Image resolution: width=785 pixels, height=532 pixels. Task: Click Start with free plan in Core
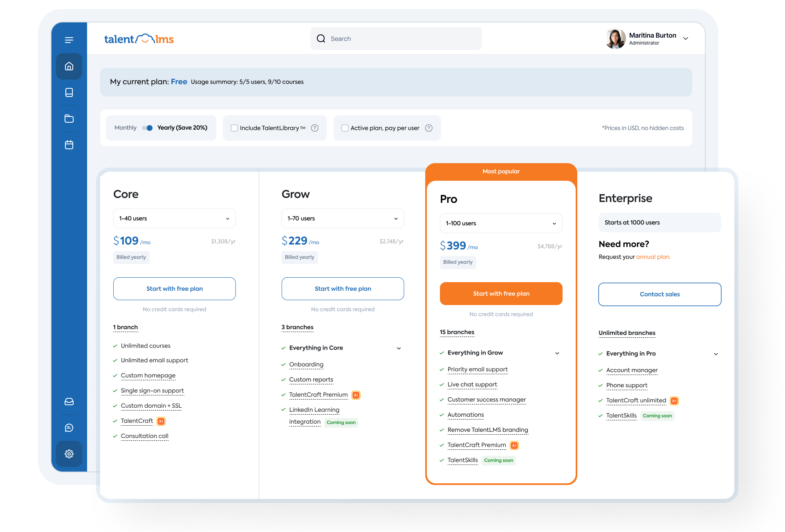175,289
